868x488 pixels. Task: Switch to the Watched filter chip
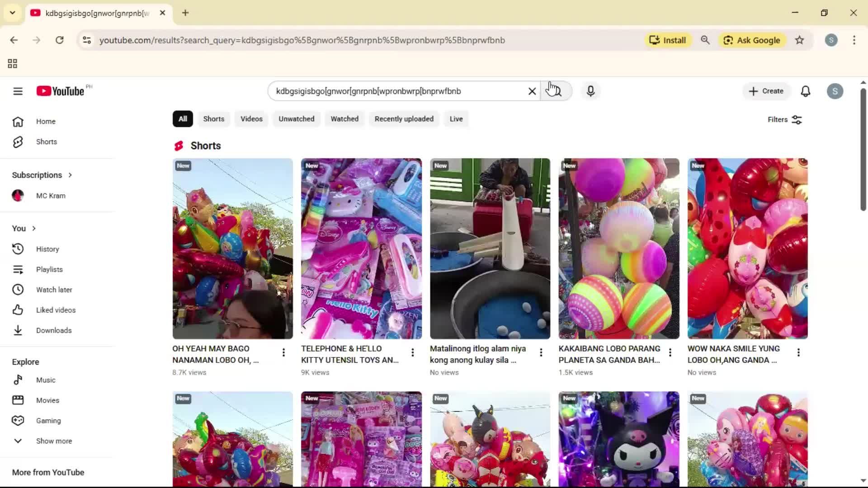(x=344, y=119)
